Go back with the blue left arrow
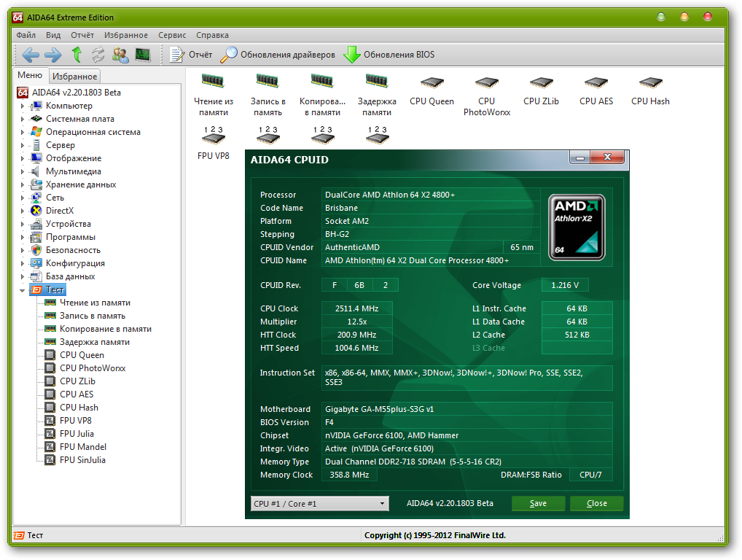This screenshot has height=560, width=742. [31, 55]
